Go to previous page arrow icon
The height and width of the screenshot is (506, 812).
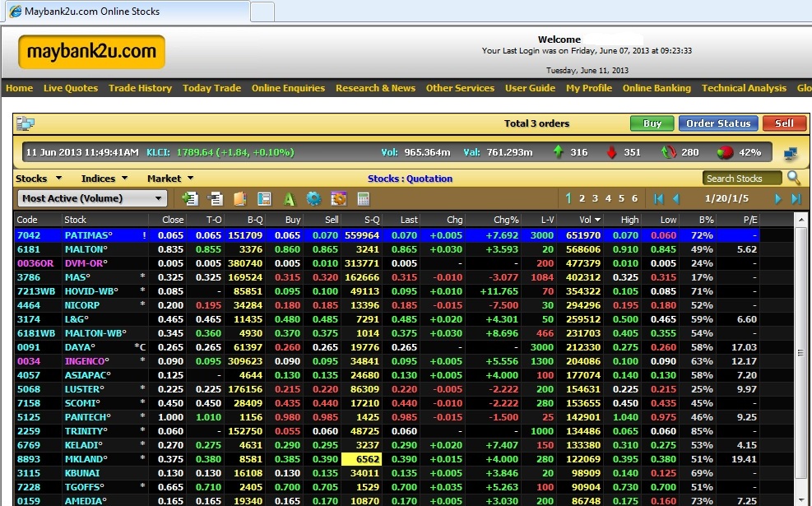pyautogui.click(x=675, y=198)
